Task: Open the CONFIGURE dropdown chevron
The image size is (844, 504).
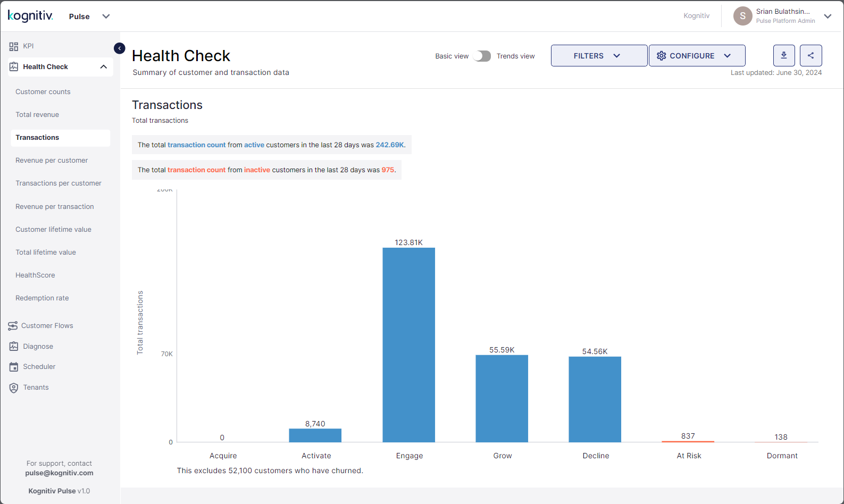Action: click(x=728, y=56)
